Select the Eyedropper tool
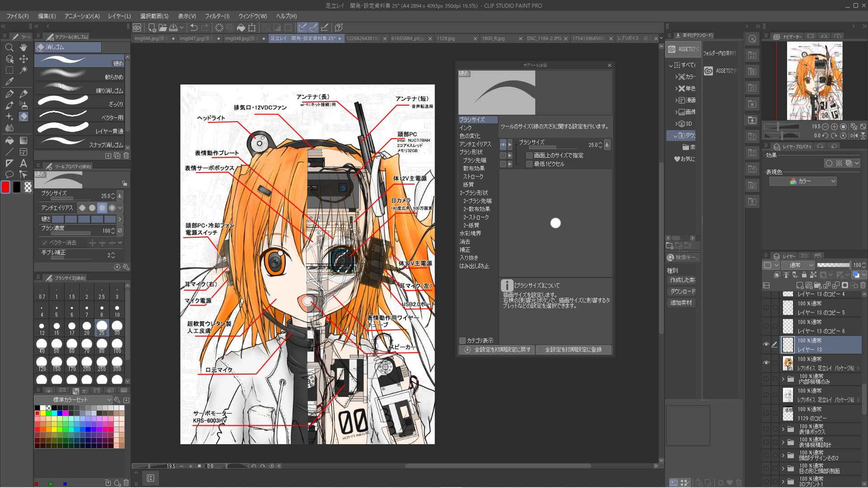The height and width of the screenshot is (488, 868). [x=9, y=82]
